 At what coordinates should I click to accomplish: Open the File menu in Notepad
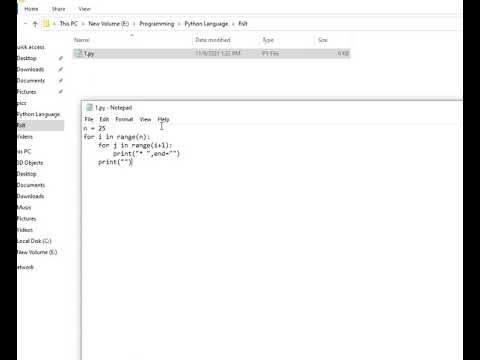(89, 119)
